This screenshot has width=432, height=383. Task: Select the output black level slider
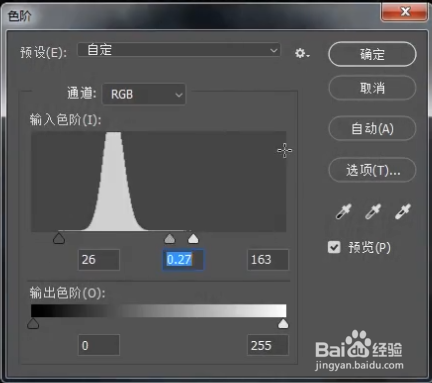coord(33,323)
